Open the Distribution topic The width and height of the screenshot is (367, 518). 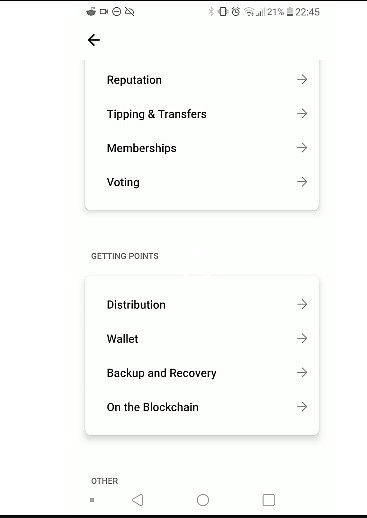202,304
